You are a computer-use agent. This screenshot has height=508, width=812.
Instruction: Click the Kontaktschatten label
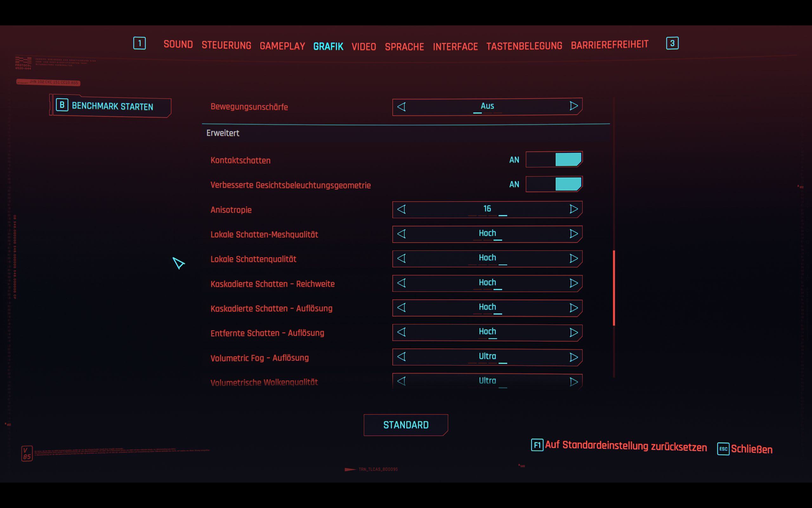click(240, 160)
